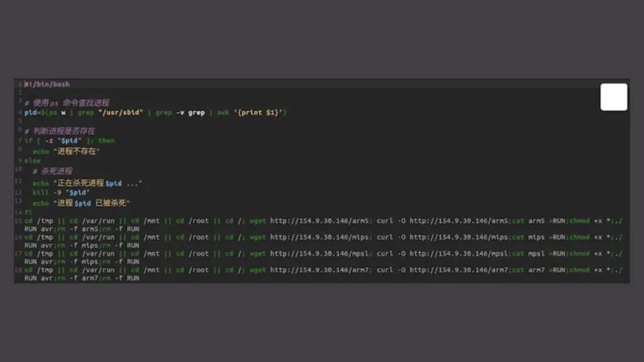This screenshot has height=362, width=644.
Task: Click the 'grep -v grep' segment on line 4
Action: (x=180, y=112)
